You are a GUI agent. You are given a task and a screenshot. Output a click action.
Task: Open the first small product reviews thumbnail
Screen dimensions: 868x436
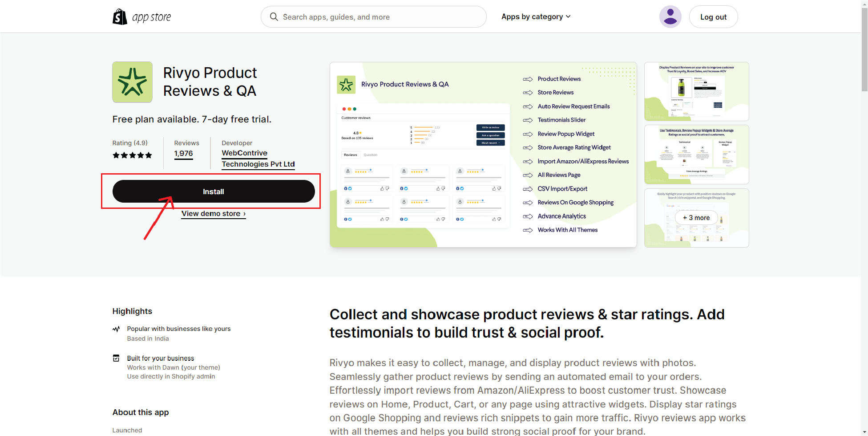point(696,91)
